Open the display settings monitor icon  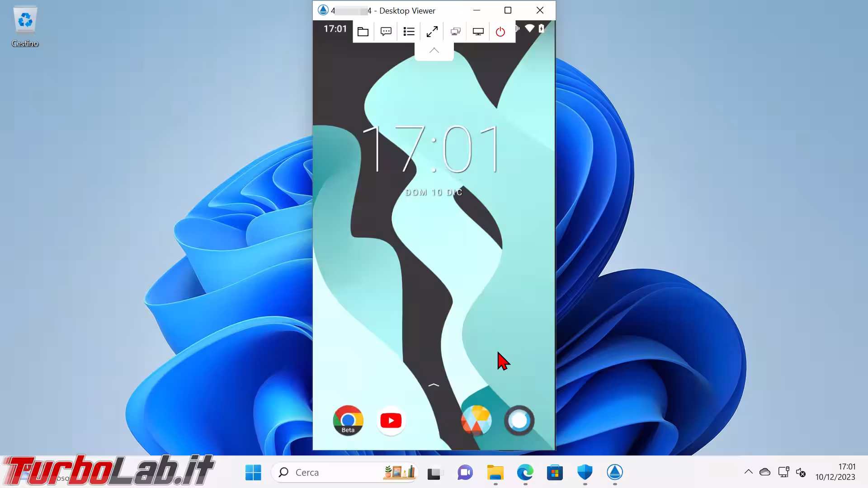click(478, 32)
